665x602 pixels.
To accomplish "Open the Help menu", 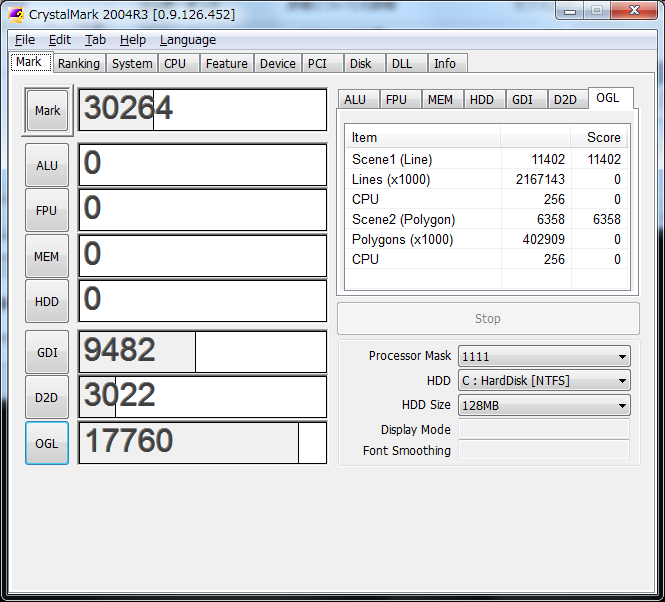I will [133, 40].
